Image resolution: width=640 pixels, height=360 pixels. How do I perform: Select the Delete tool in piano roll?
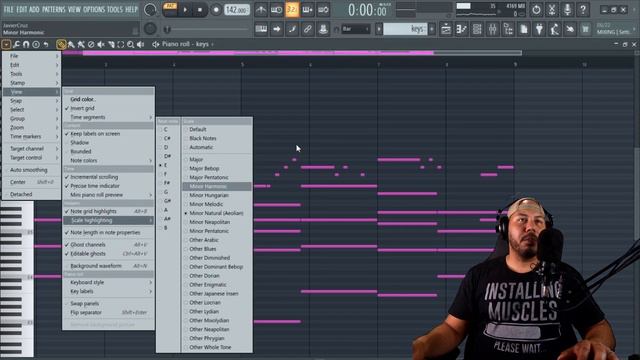(91, 44)
